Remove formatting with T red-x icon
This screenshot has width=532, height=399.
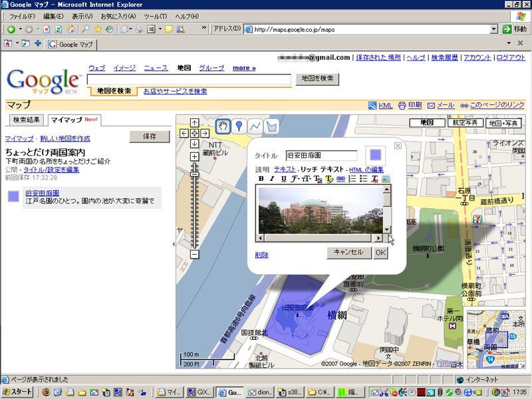coord(374,179)
